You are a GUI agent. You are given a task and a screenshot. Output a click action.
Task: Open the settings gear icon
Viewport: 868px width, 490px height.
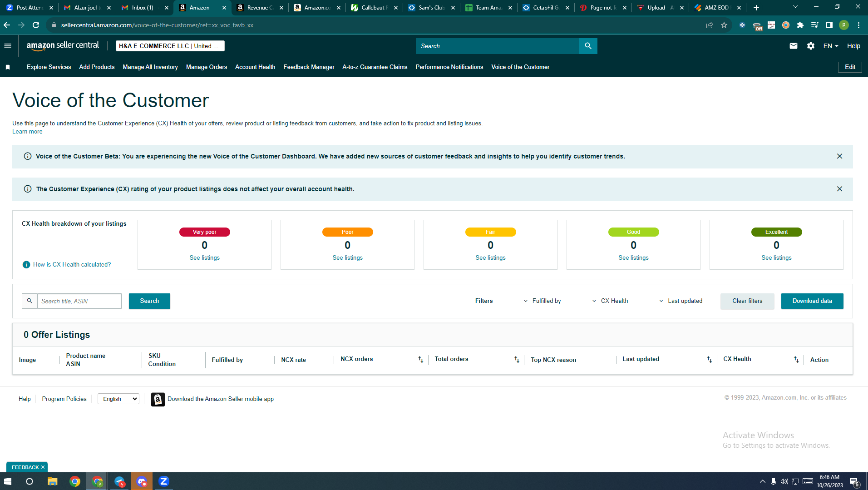811,46
